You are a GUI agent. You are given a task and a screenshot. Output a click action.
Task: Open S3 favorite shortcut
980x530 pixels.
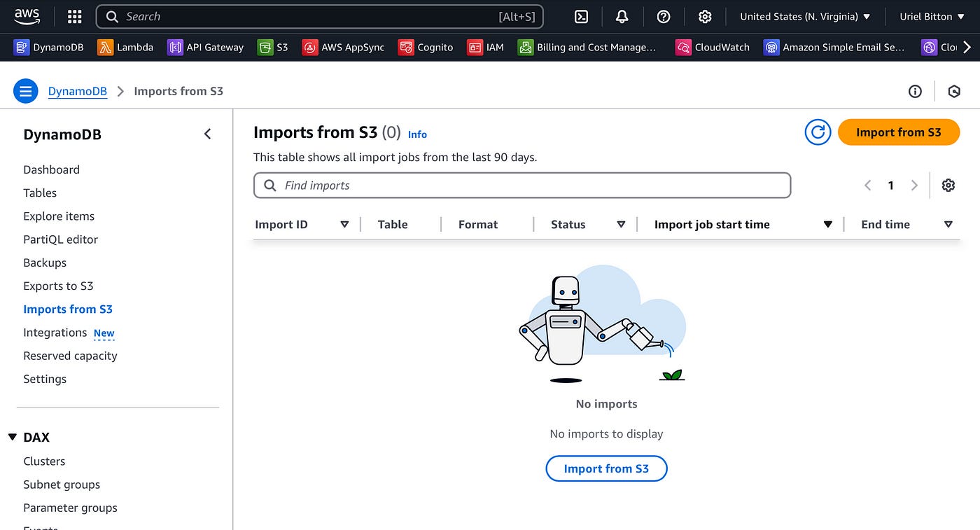pyautogui.click(x=273, y=47)
